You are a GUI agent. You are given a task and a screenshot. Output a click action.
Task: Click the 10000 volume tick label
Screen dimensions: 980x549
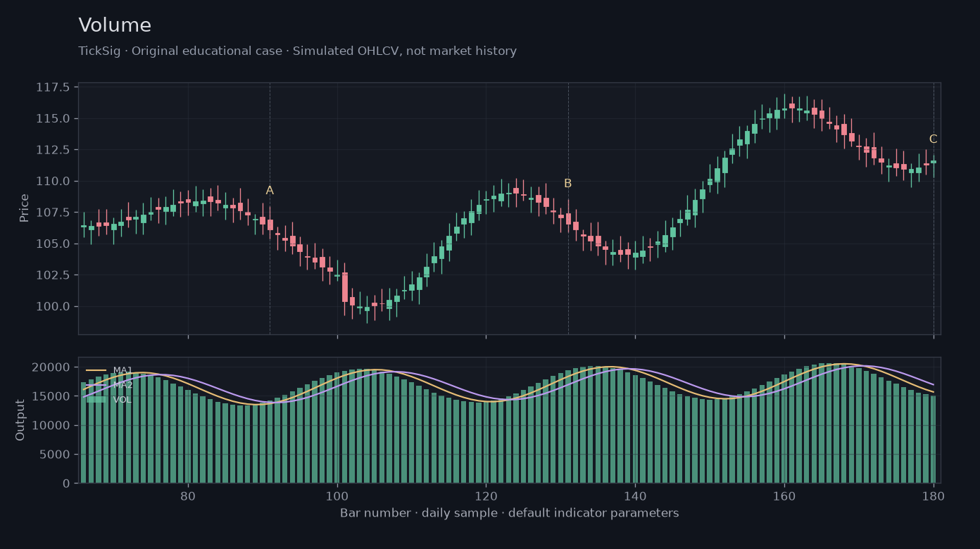click(x=51, y=426)
